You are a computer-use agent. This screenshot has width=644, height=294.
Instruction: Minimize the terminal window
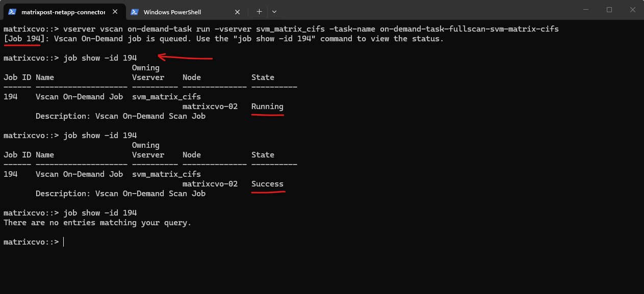pos(585,10)
